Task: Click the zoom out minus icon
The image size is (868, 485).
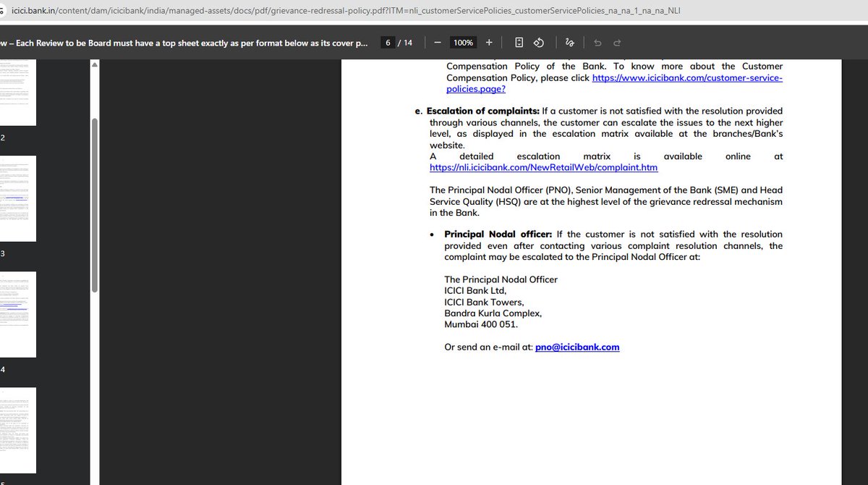Action: coord(438,43)
